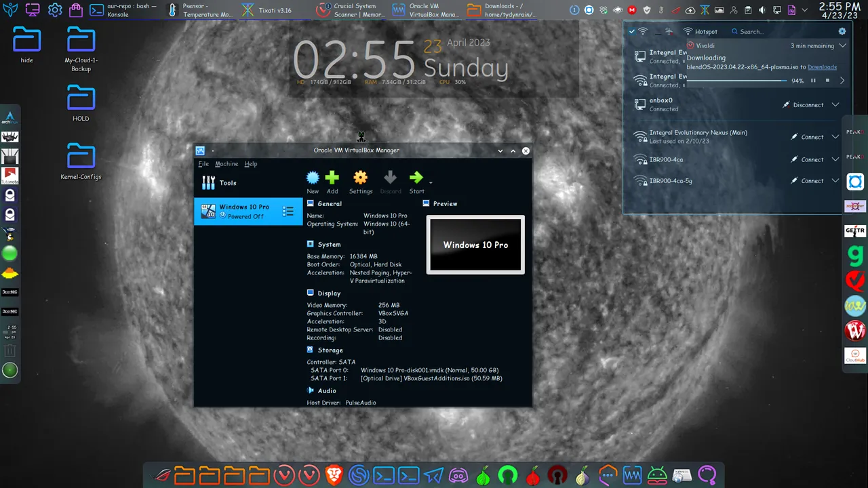Click the Add machine plus icon
Image resolution: width=868 pixels, height=488 pixels.
click(x=332, y=178)
